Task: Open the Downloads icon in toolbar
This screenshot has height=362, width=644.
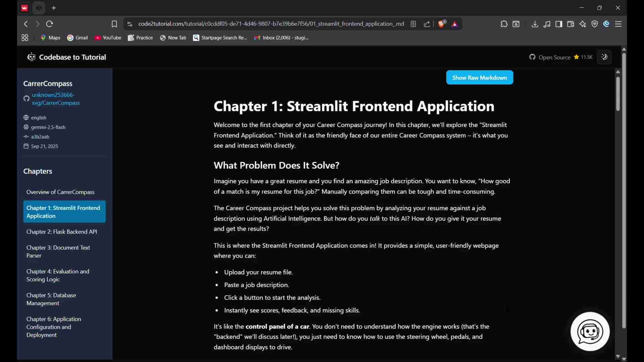Action: pyautogui.click(x=536, y=24)
